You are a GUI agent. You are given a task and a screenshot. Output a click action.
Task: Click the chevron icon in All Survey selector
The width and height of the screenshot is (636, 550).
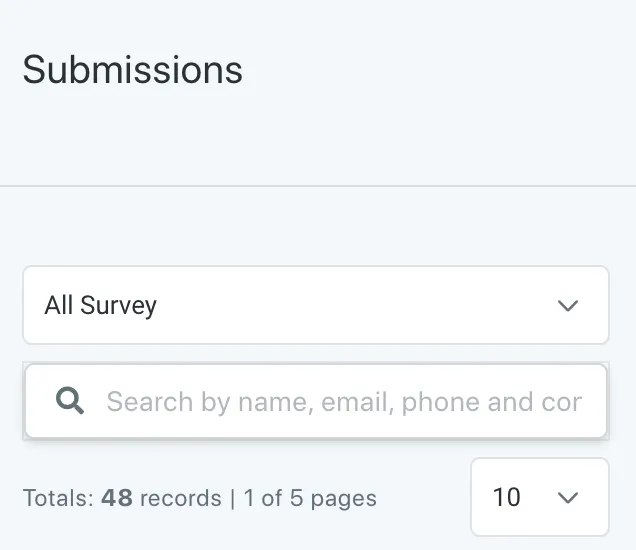tap(567, 305)
